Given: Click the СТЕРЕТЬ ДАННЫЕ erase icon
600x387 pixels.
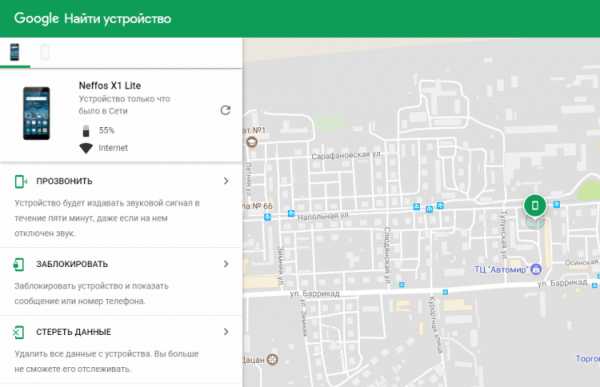Looking at the screenshot, I should coord(19,332).
